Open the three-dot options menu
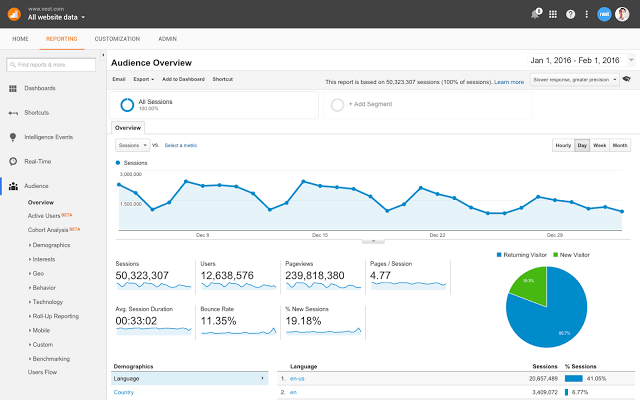The width and height of the screenshot is (640, 400). tap(586, 14)
